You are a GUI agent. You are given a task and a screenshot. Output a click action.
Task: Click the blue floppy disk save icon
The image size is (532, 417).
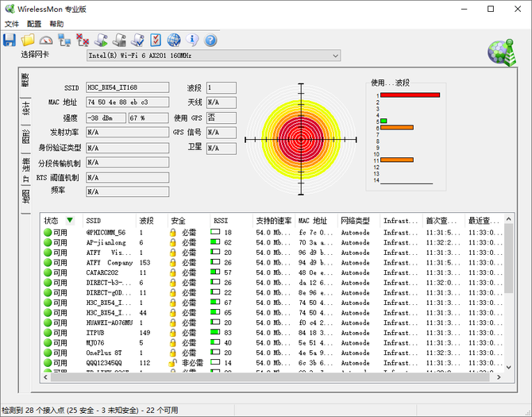pos(10,40)
